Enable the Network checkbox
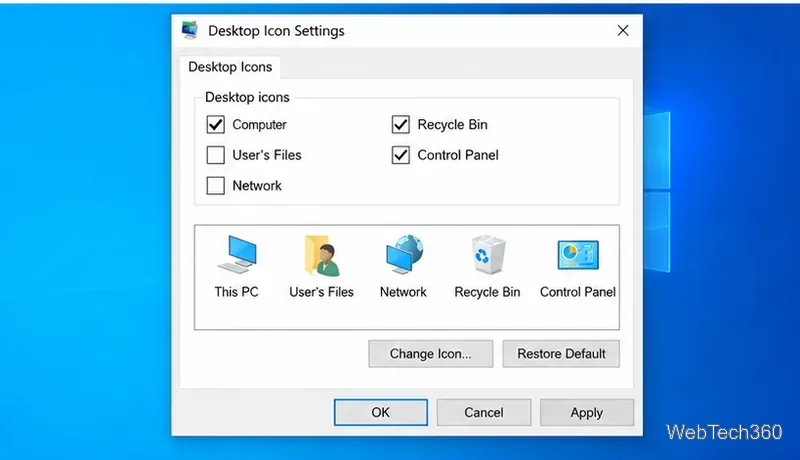 [x=215, y=186]
